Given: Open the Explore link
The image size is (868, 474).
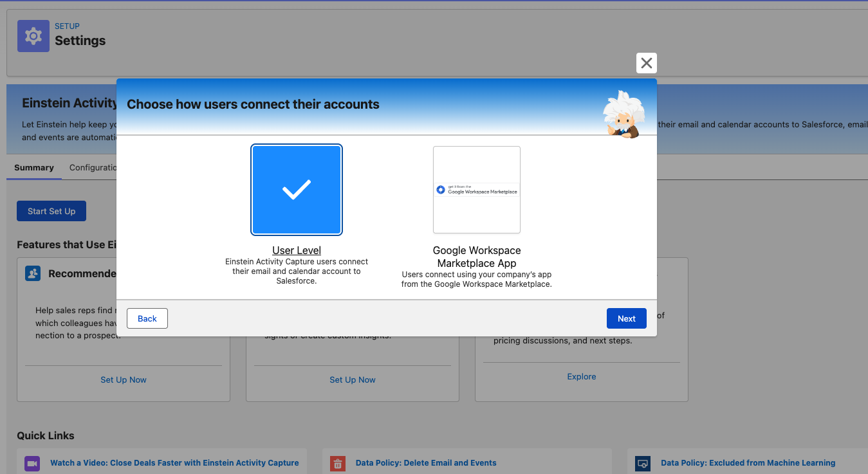Looking at the screenshot, I should (582, 376).
